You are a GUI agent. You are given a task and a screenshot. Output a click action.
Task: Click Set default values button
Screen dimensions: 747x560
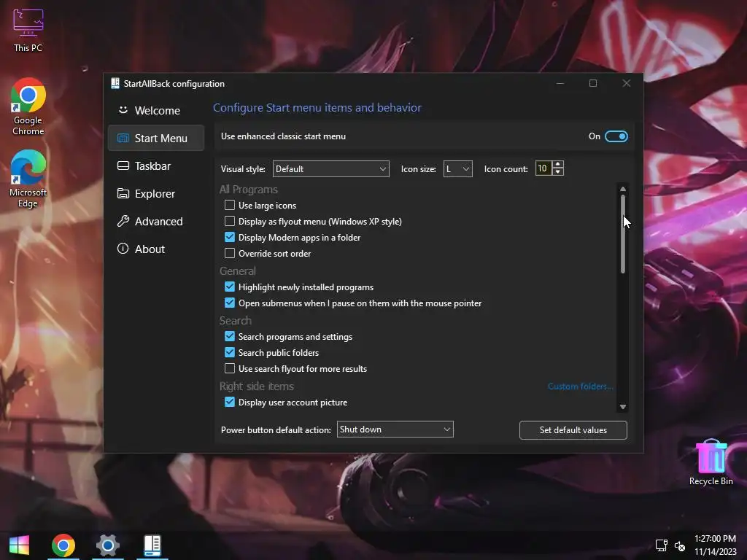click(x=573, y=430)
